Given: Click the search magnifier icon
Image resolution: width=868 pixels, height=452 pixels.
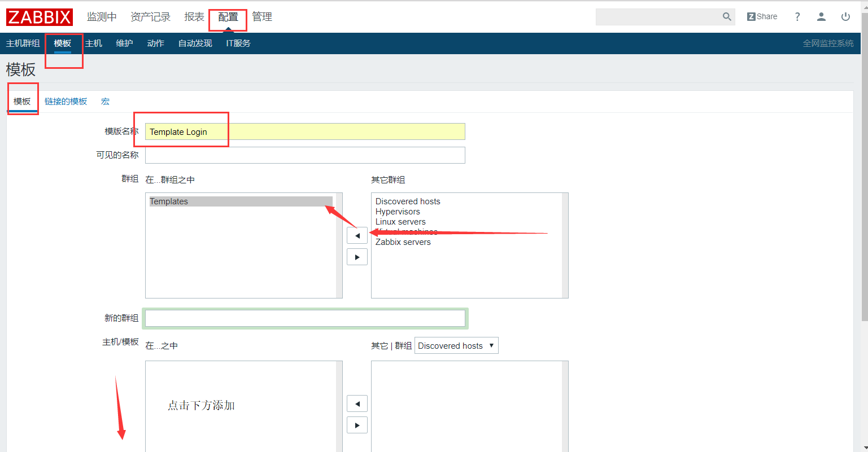Looking at the screenshot, I should [x=727, y=17].
